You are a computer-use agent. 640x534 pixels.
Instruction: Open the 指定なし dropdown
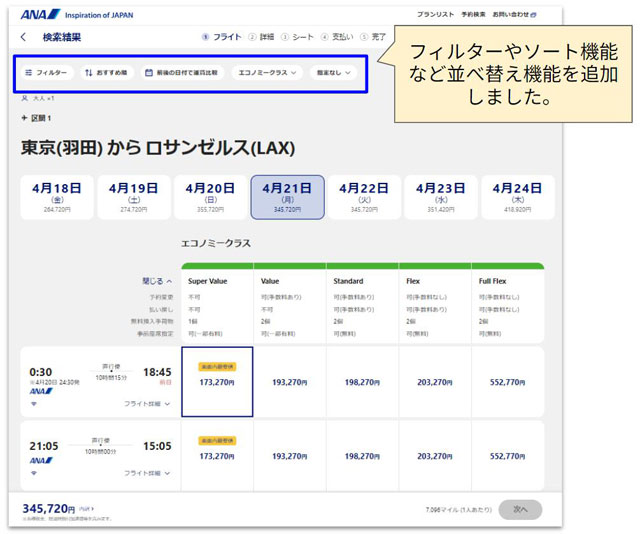tap(334, 73)
